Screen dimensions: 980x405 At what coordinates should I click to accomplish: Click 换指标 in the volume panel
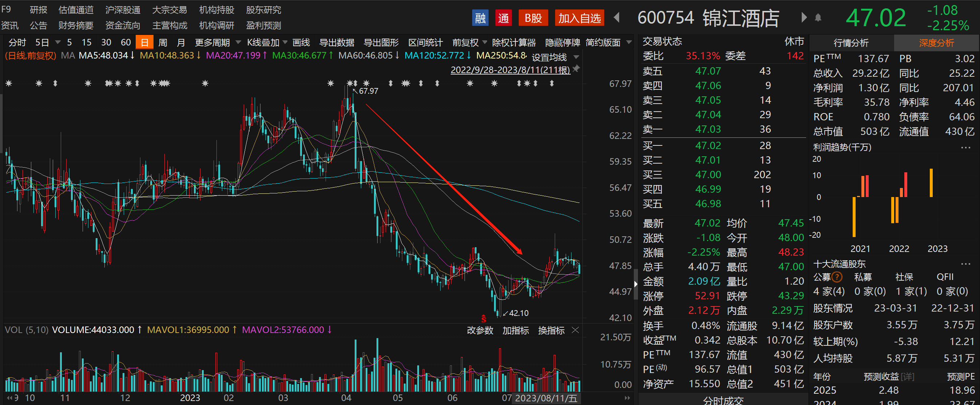click(551, 330)
